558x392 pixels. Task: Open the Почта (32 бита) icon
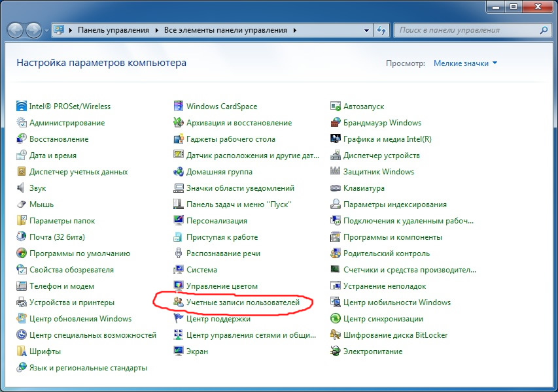[22, 237]
